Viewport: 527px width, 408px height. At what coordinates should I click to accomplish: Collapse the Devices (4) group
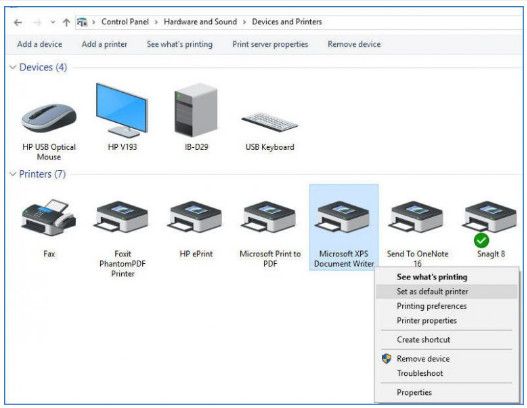point(13,67)
